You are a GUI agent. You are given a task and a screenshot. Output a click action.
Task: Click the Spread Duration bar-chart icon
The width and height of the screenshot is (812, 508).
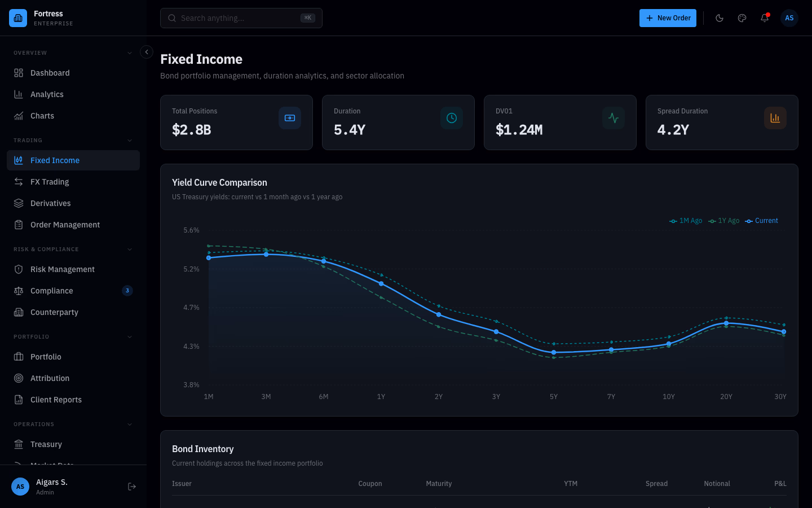[775, 118]
